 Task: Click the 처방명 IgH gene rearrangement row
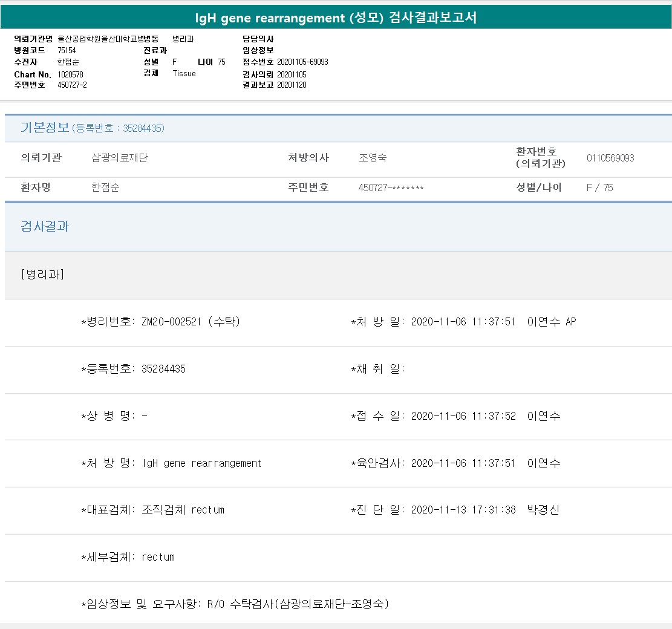pos(171,463)
